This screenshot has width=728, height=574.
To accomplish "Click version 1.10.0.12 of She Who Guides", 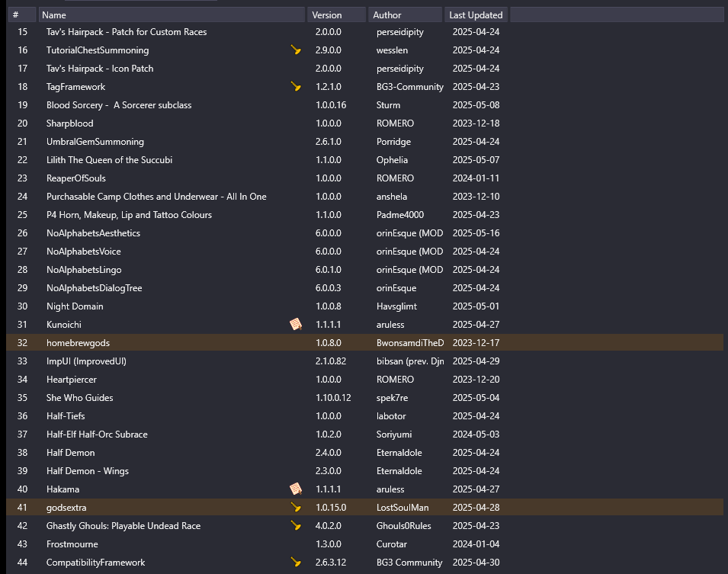I will pos(333,397).
